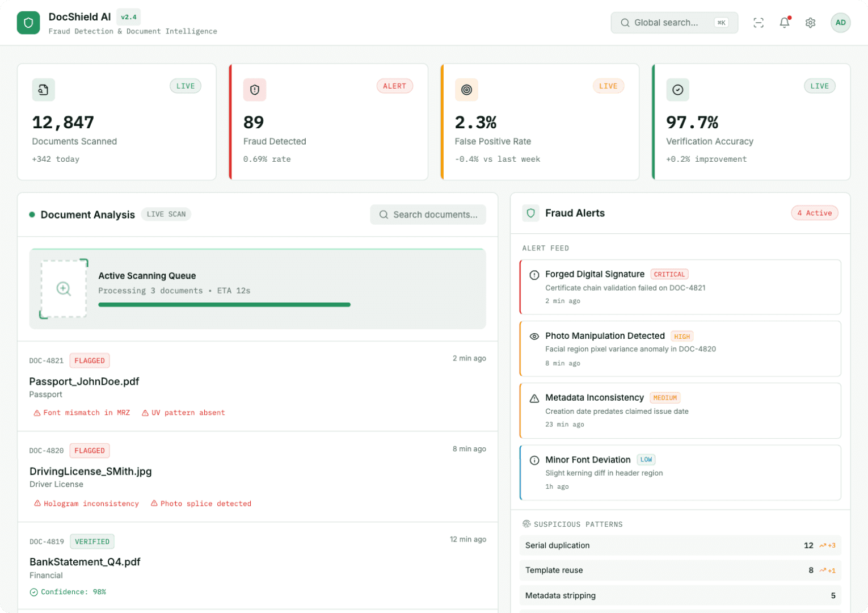Click the Fraud Detected shield icon
868x613 pixels.
[x=255, y=90]
